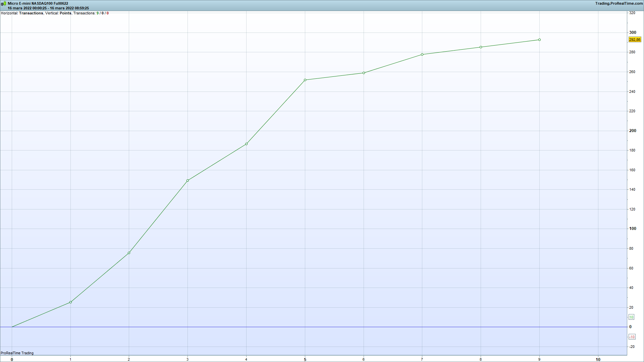Click the Micro E-mini NASDAQ100 Full0622 title

click(x=38, y=3)
